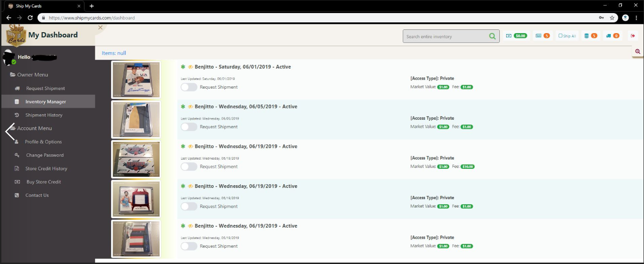Click the Contact Us phone icon
644x264 pixels.
(17, 195)
